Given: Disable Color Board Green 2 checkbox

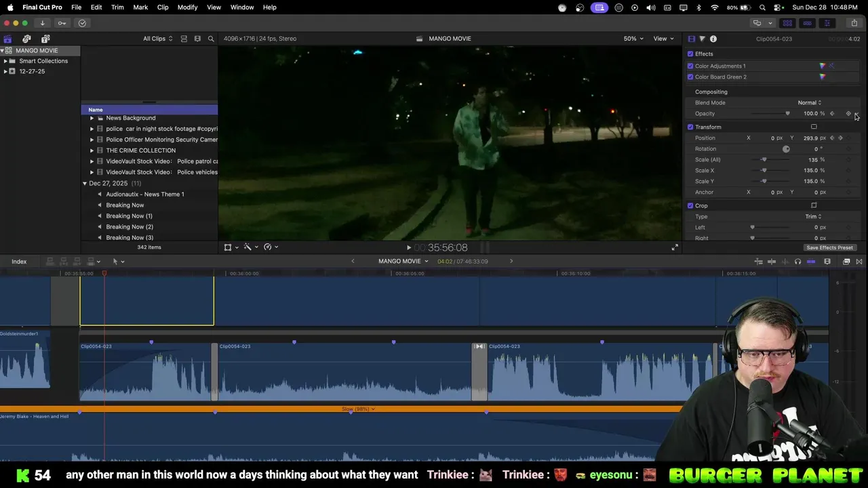Looking at the screenshot, I should pyautogui.click(x=690, y=77).
